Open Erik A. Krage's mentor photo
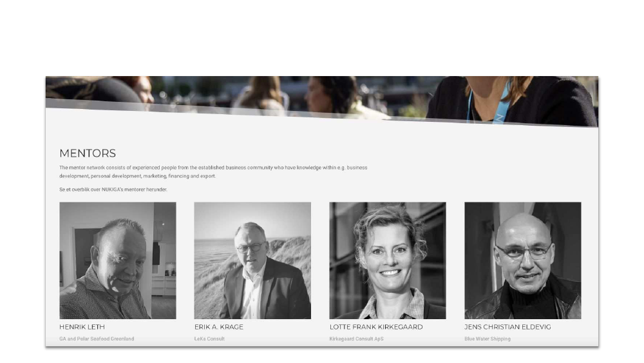This screenshot has height=363, width=644. pos(252,260)
